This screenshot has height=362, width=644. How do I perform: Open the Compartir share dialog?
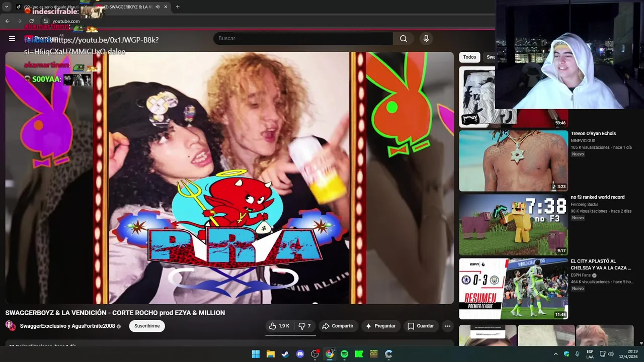pos(338,326)
